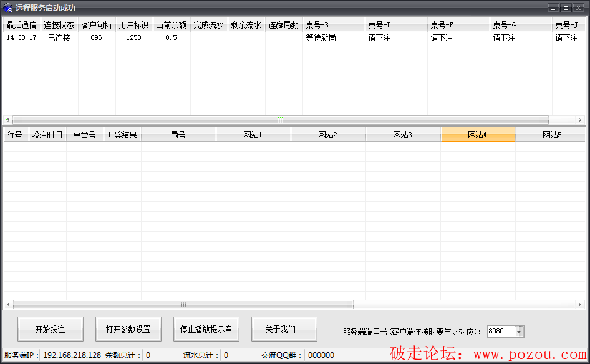Viewport: 590px width, 364px height.
Task: Click the 剩余流水 column header
Action: click(x=246, y=25)
